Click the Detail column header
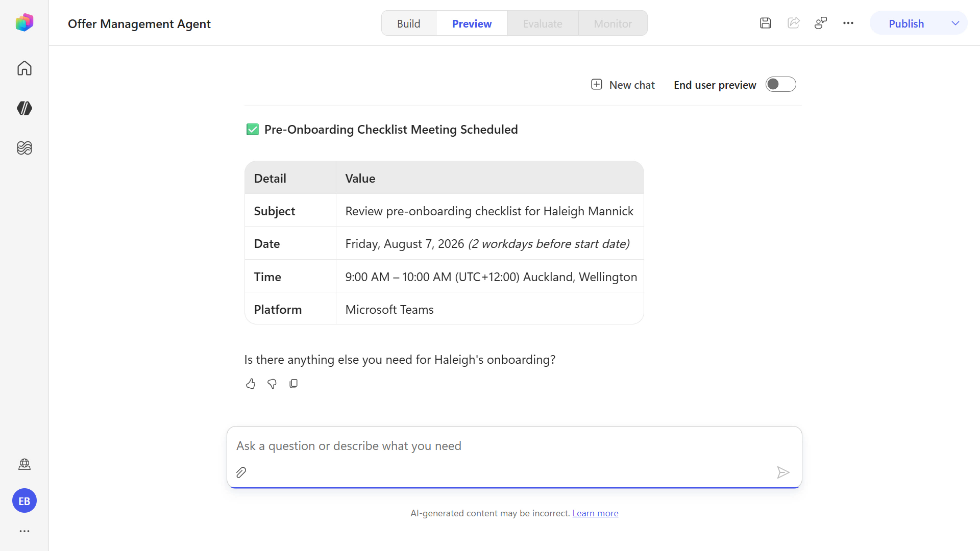 point(290,178)
